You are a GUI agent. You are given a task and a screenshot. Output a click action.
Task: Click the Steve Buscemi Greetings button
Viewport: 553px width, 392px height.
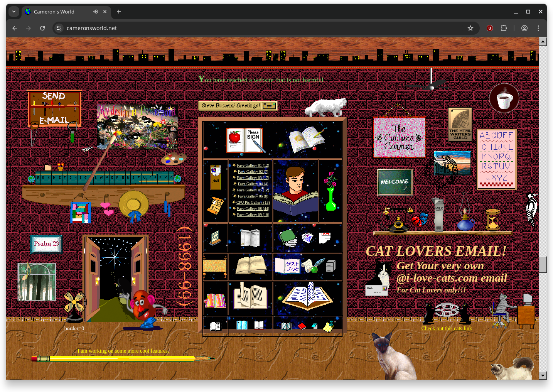(x=238, y=105)
